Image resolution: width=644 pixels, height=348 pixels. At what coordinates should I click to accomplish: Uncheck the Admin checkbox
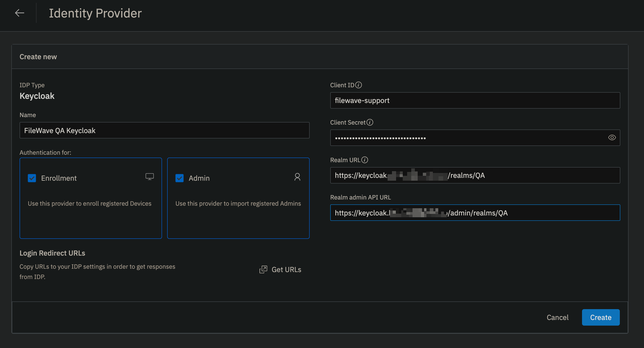tap(180, 178)
